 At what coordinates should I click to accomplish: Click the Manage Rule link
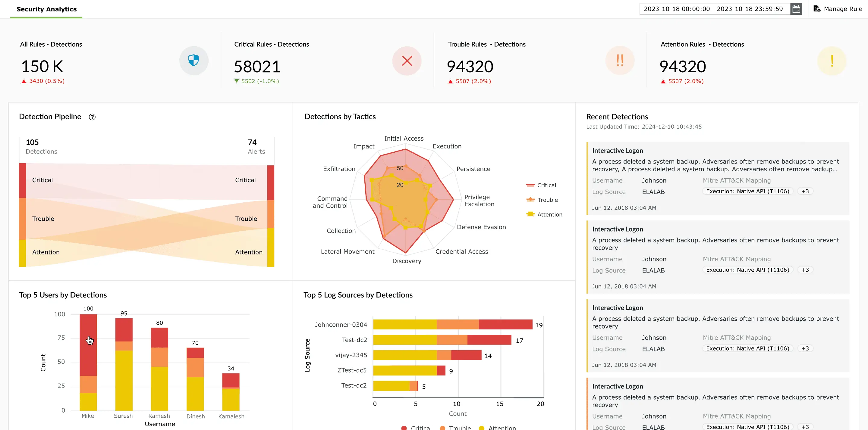coord(842,9)
